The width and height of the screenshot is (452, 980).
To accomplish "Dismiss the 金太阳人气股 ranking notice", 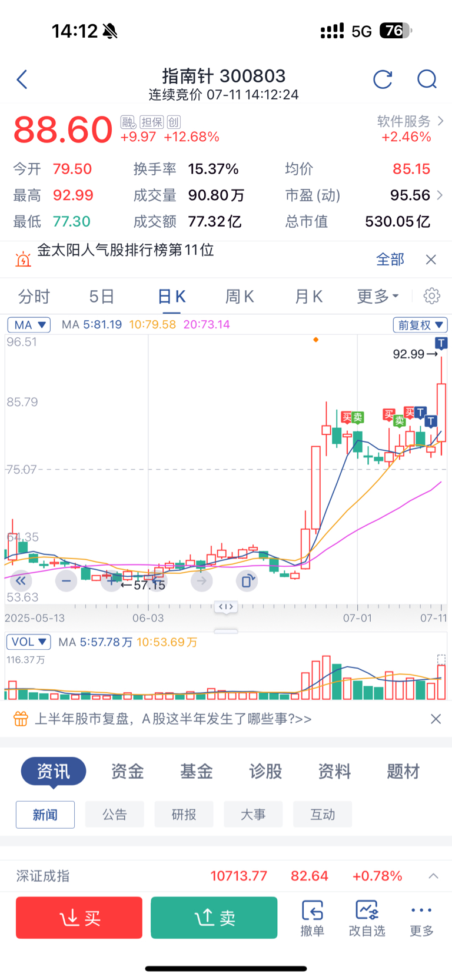I will [431, 260].
